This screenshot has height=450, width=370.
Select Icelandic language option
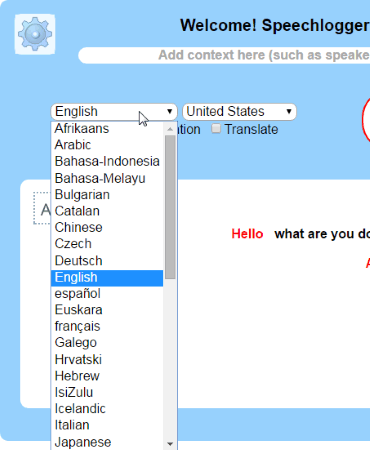(x=107, y=409)
